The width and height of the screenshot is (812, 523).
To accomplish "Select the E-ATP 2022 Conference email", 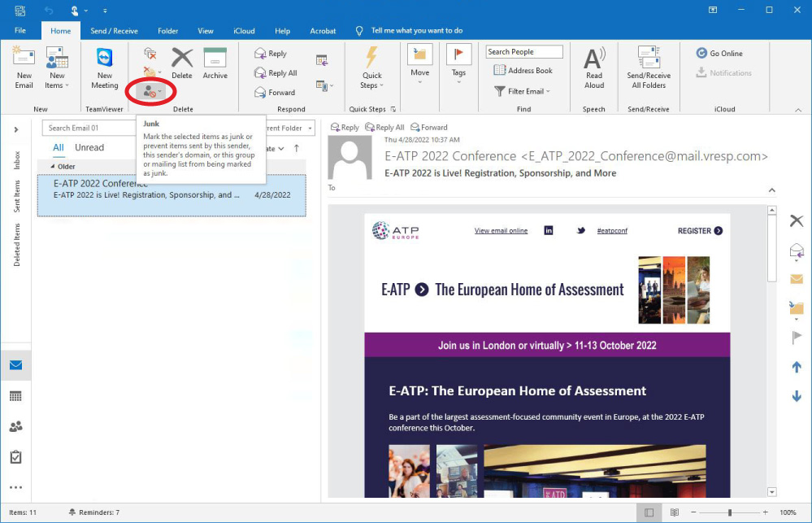I will (172, 195).
